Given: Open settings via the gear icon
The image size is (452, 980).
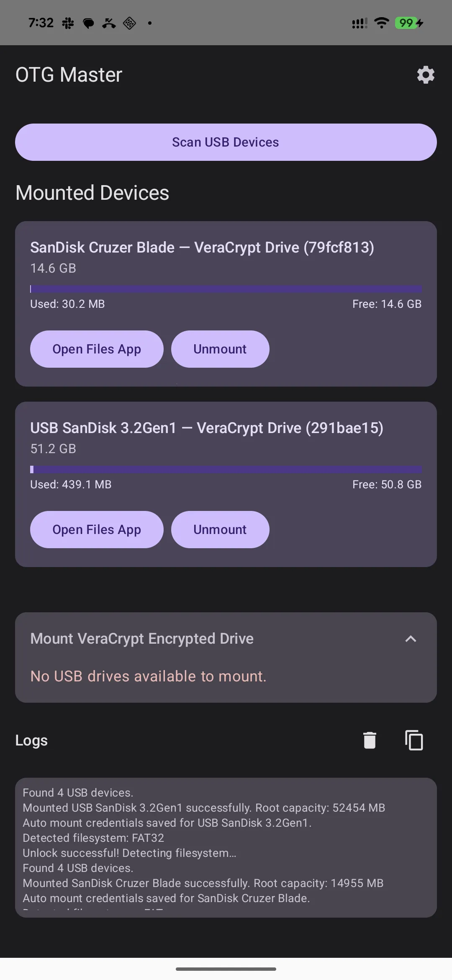Looking at the screenshot, I should tap(426, 75).
